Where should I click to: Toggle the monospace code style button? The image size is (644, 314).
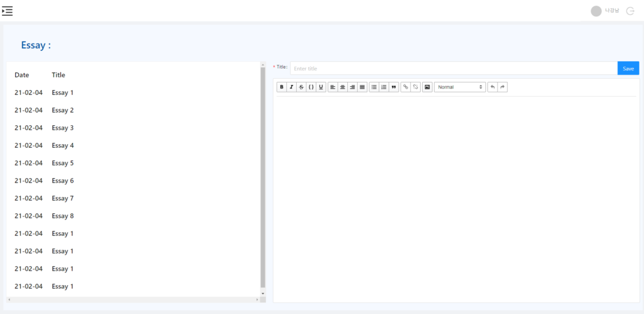[311, 87]
